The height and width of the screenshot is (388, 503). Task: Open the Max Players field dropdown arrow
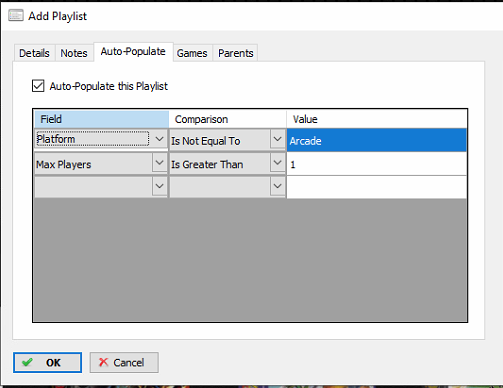[159, 163]
